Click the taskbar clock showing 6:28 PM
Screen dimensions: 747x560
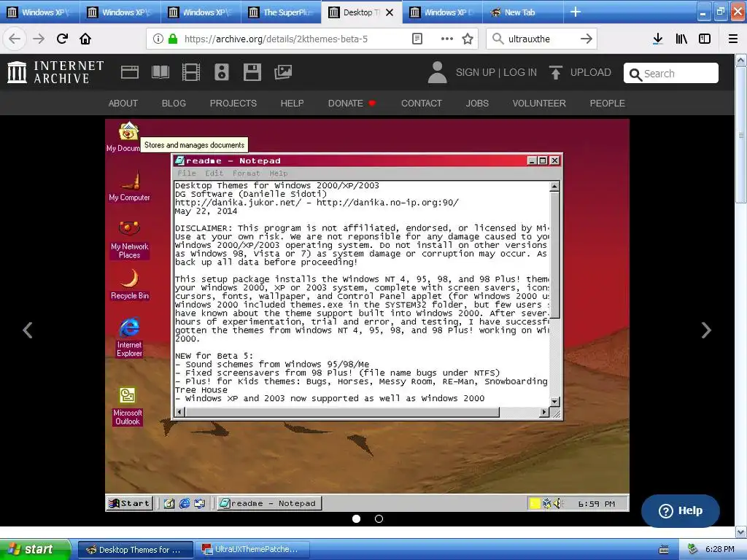pos(720,549)
